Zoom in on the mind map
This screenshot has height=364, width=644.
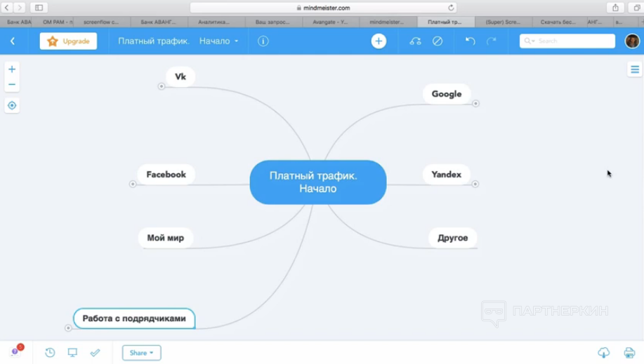pyautogui.click(x=12, y=69)
